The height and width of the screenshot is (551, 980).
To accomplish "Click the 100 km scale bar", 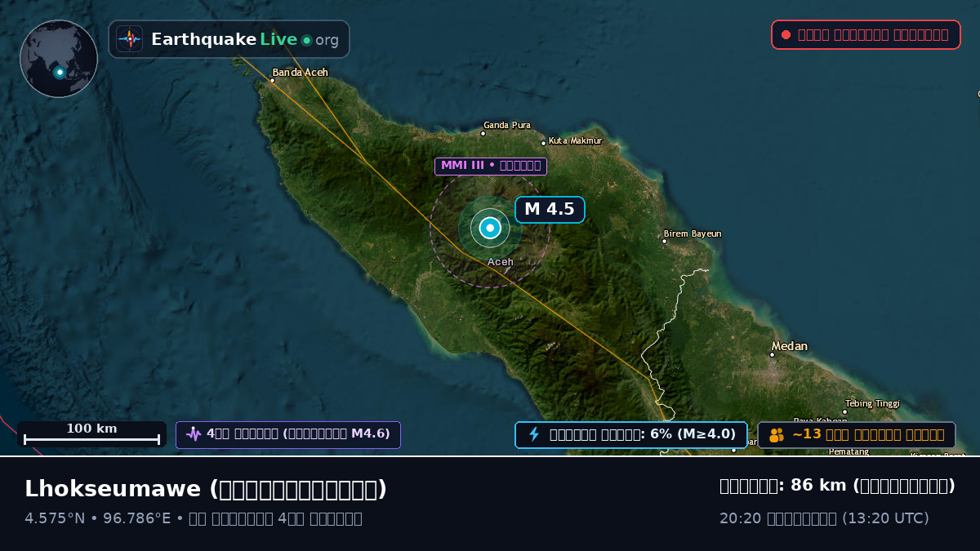I will click(x=91, y=434).
